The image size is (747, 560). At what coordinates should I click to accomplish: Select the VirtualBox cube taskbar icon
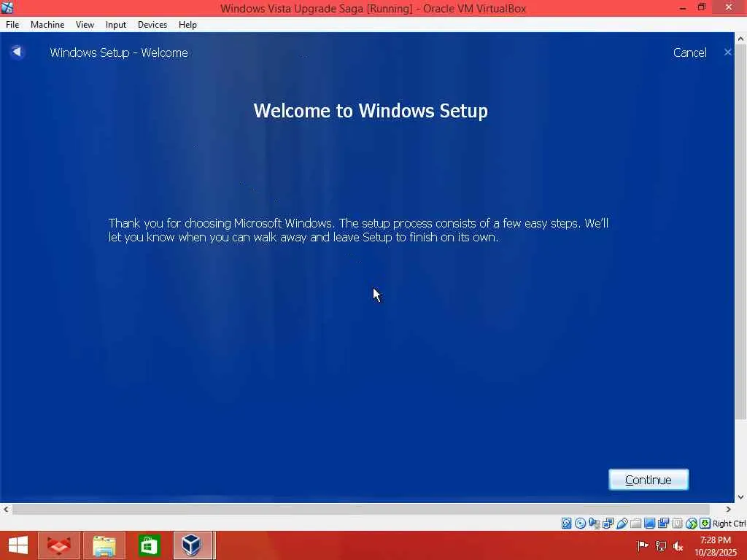192,545
